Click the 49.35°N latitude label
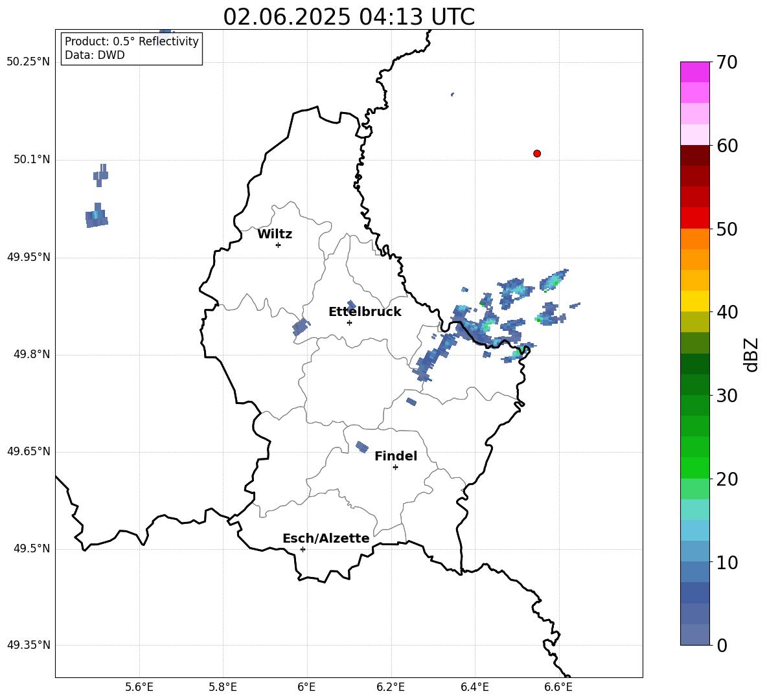Screen dimensions: 767x700 (29, 645)
